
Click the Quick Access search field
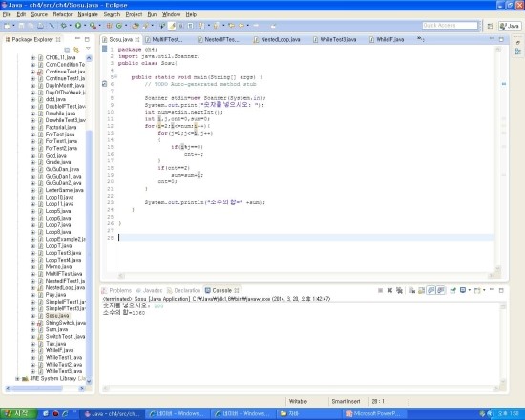450,26
